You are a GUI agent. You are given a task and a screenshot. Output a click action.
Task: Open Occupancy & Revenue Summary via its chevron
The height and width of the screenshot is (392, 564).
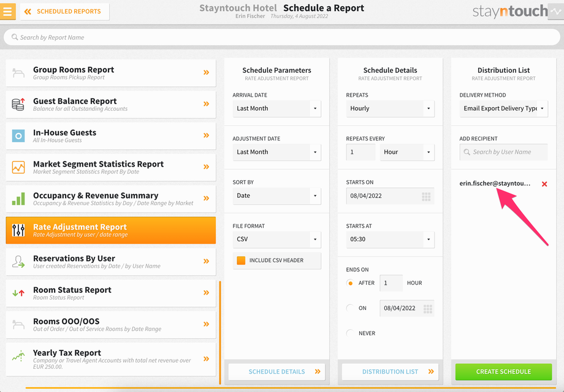point(206,198)
